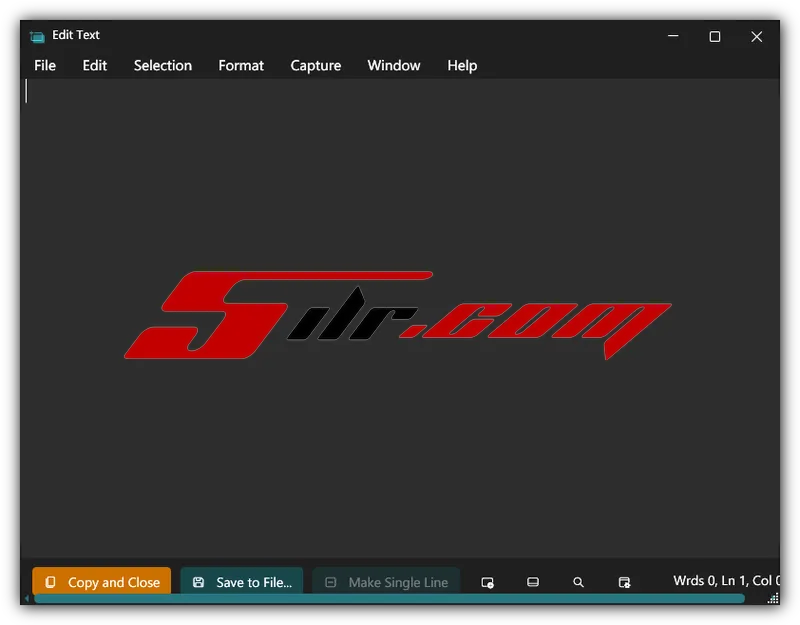Maximize the Edit Text window
Screen dimensions: 800x625
715,36
